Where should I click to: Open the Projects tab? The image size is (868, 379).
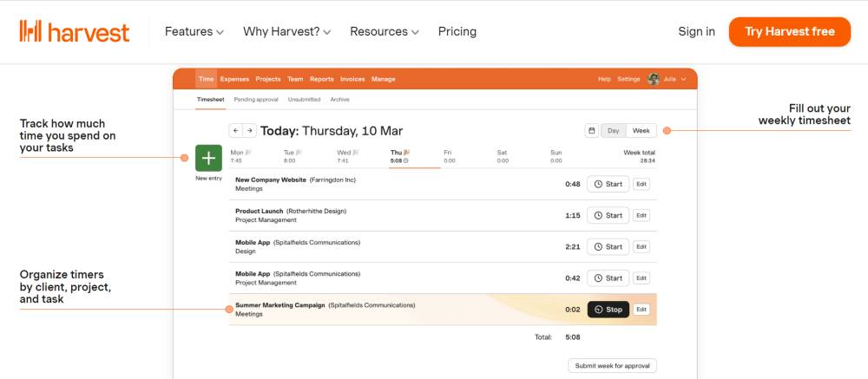[x=268, y=79]
